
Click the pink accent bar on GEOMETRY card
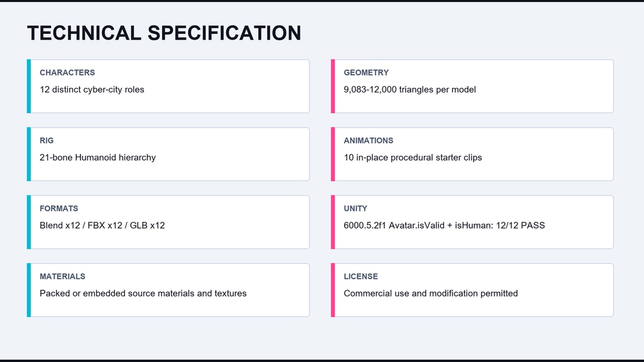333,86
